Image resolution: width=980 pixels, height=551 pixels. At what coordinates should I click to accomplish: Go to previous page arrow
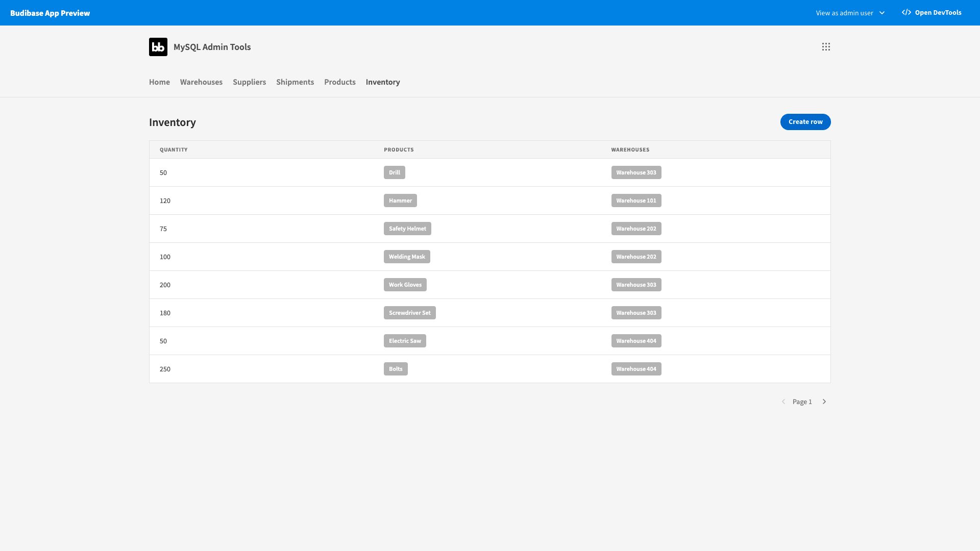pyautogui.click(x=783, y=402)
